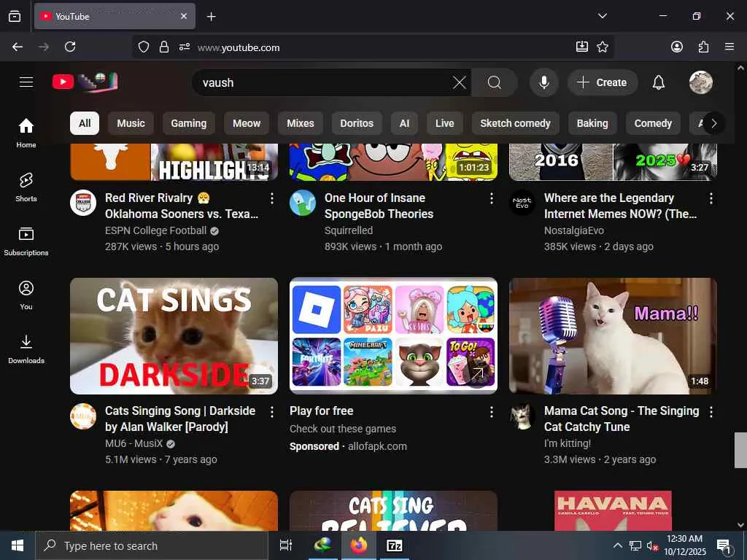This screenshot has width=747, height=560.
Task: Open options for Mama Cat Song video
Action: click(x=711, y=412)
